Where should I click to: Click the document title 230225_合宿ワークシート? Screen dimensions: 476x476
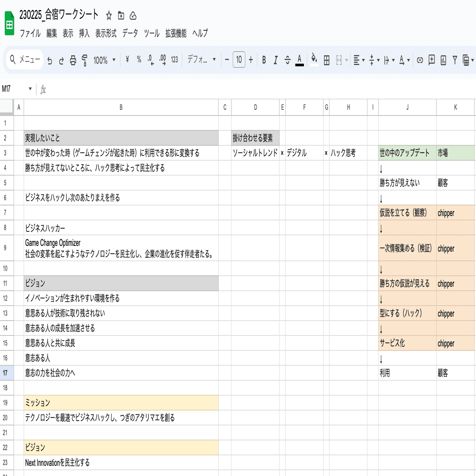59,14
